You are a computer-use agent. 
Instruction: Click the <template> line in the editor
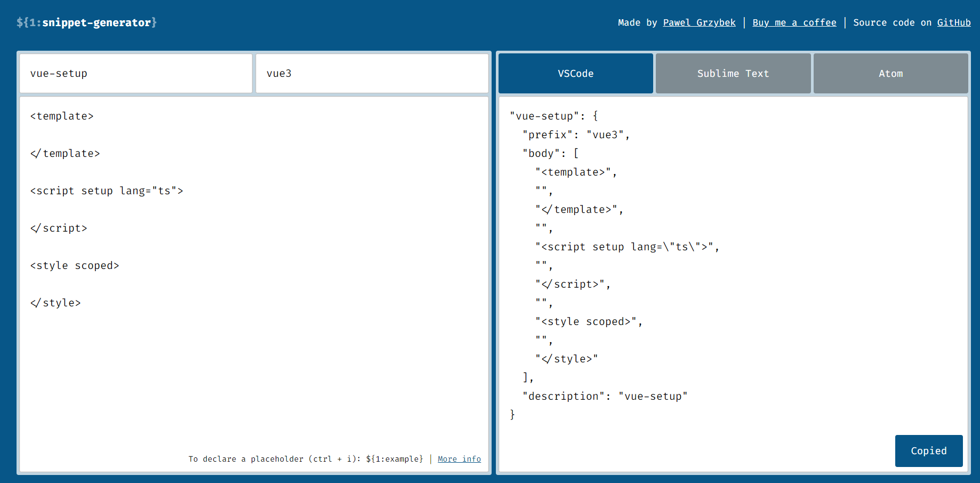[x=62, y=116]
